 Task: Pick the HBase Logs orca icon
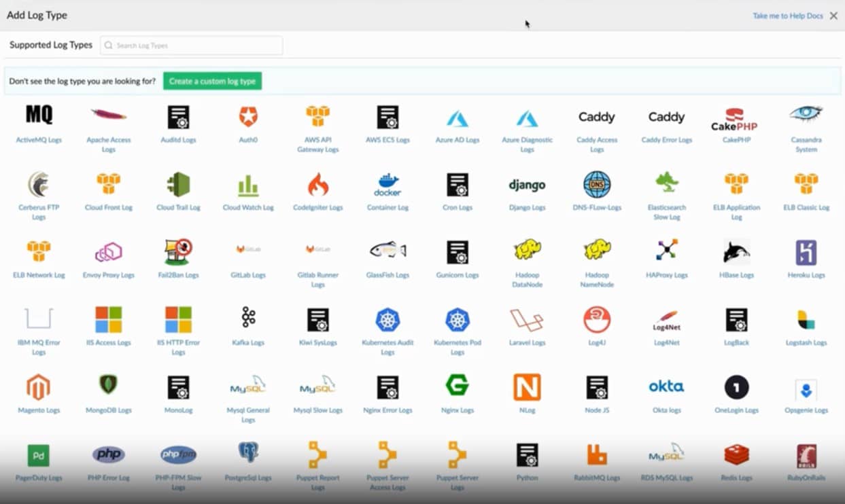pyautogui.click(x=736, y=251)
